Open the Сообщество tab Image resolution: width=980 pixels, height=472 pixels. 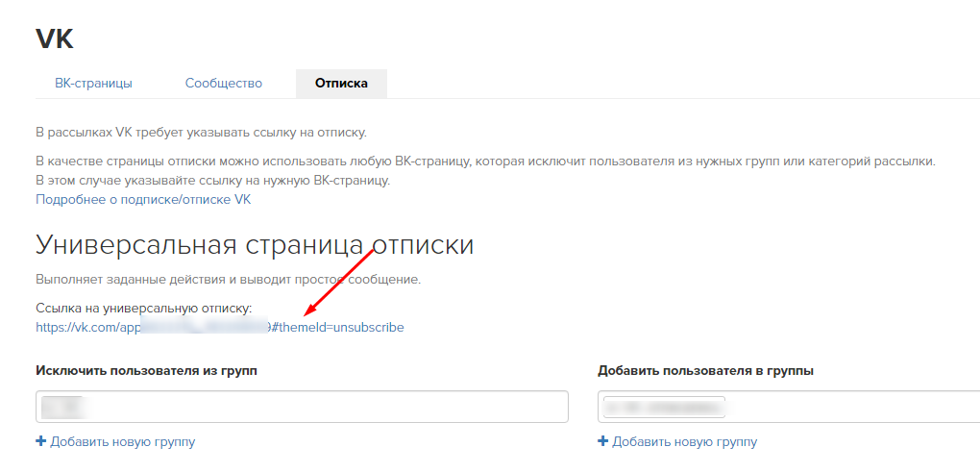[224, 84]
